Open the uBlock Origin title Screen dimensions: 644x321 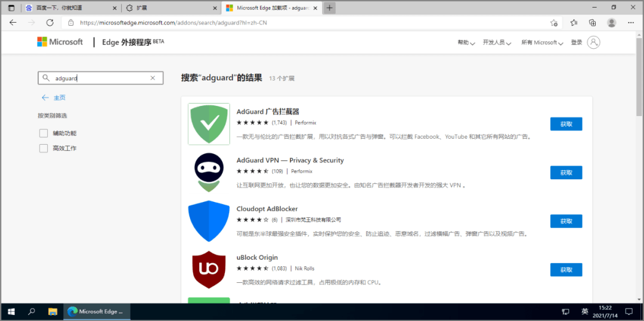[257, 257]
